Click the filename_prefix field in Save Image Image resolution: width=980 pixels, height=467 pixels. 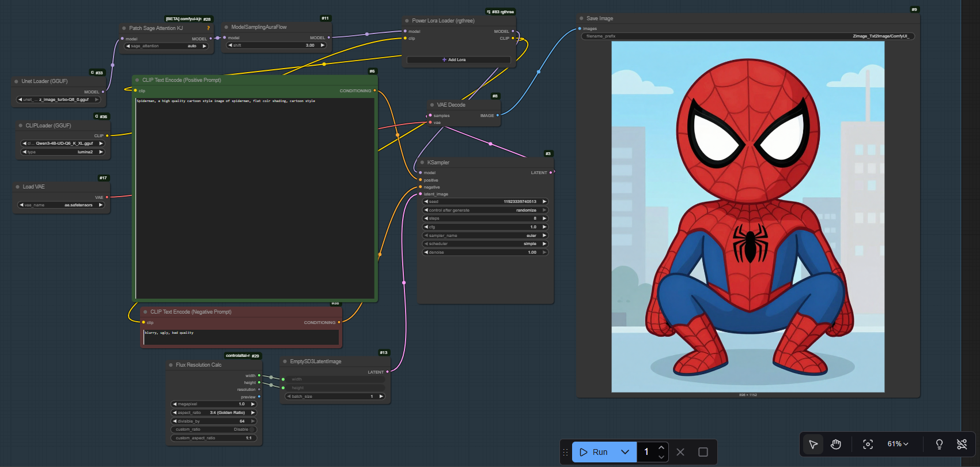coord(748,36)
